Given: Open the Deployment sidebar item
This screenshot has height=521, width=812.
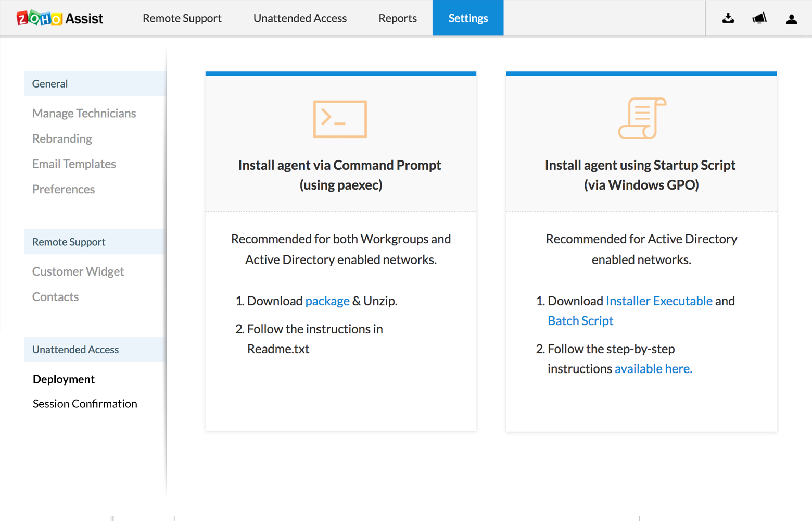Looking at the screenshot, I should point(64,379).
